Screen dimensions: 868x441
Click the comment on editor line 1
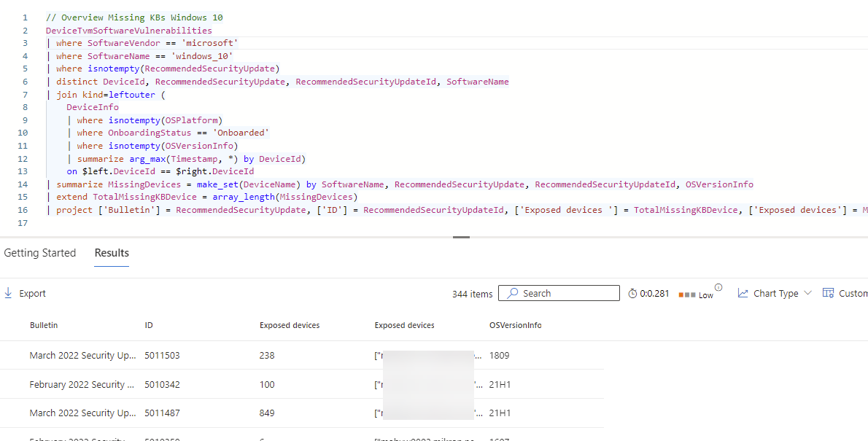[x=134, y=17]
